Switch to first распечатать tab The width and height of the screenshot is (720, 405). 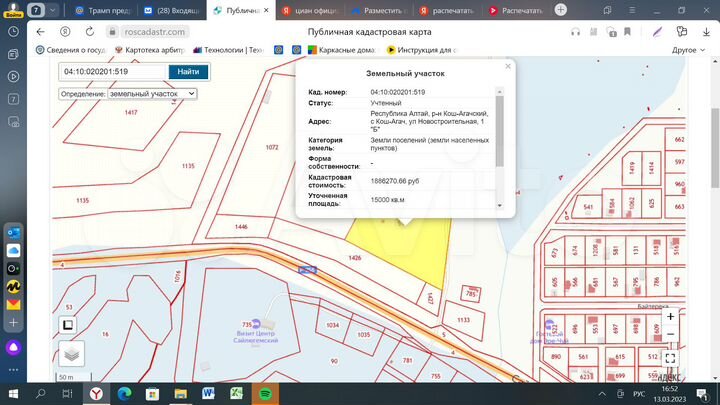tap(448, 10)
